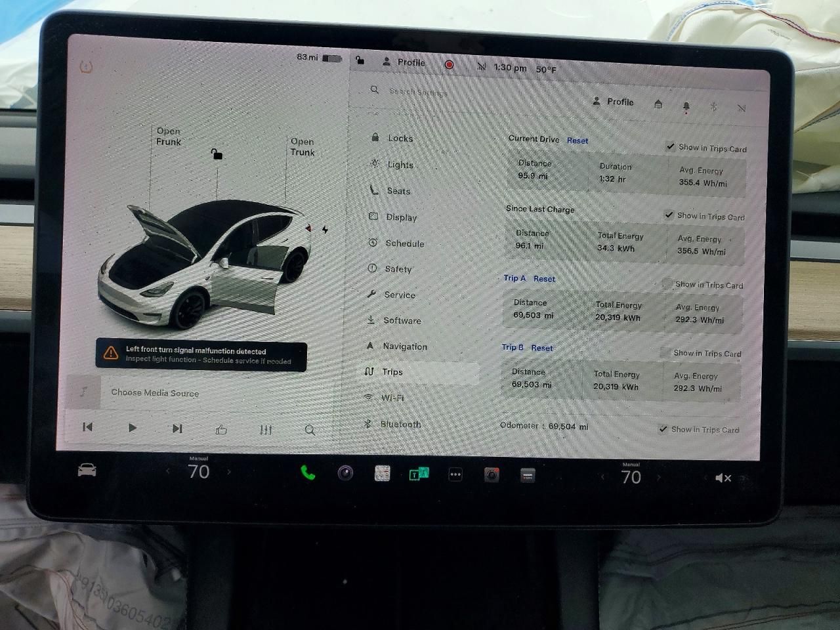Open notifications bell in settings header
The width and height of the screenshot is (840, 630).
tap(686, 106)
